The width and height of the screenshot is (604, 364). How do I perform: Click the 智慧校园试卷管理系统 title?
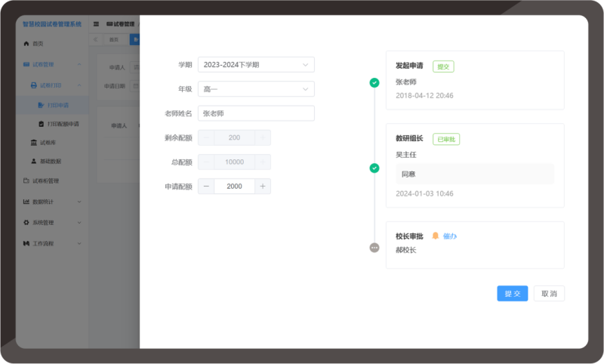[x=52, y=24]
